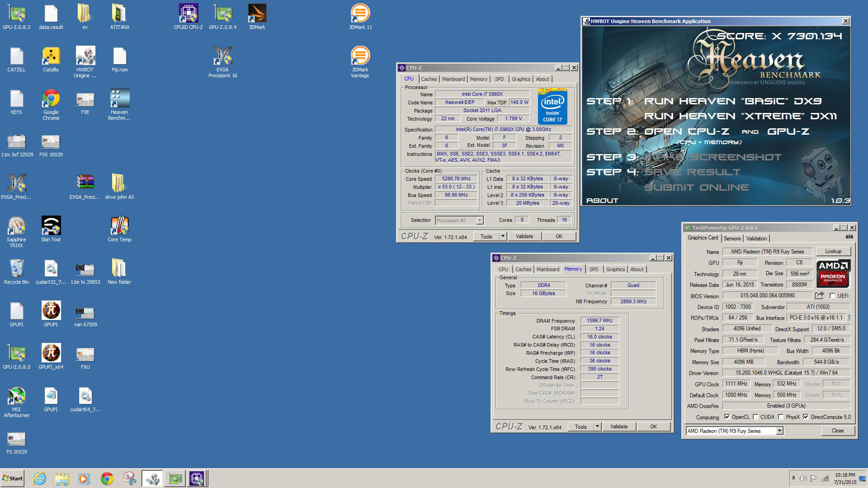Toggle the PhysX checkbox in GPU-Z
Image resolution: width=868 pixels, height=488 pixels.
(x=781, y=417)
